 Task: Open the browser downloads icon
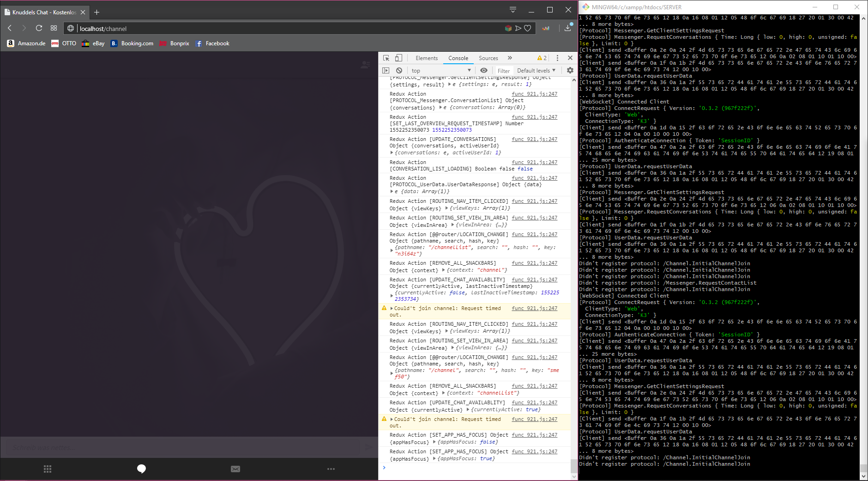(568, 28)
